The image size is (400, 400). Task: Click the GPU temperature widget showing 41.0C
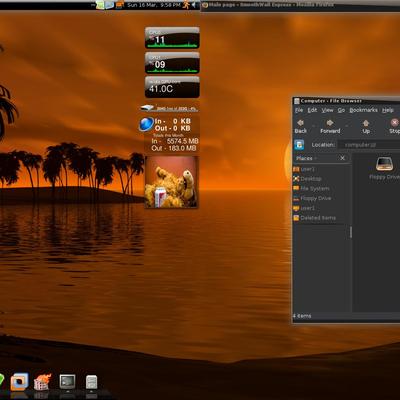(172, 87)
